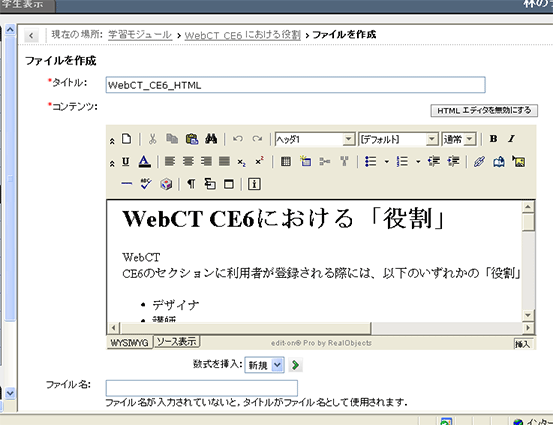Click the ファイル名 input field
553x425 pixels.
tap(202, 388)
